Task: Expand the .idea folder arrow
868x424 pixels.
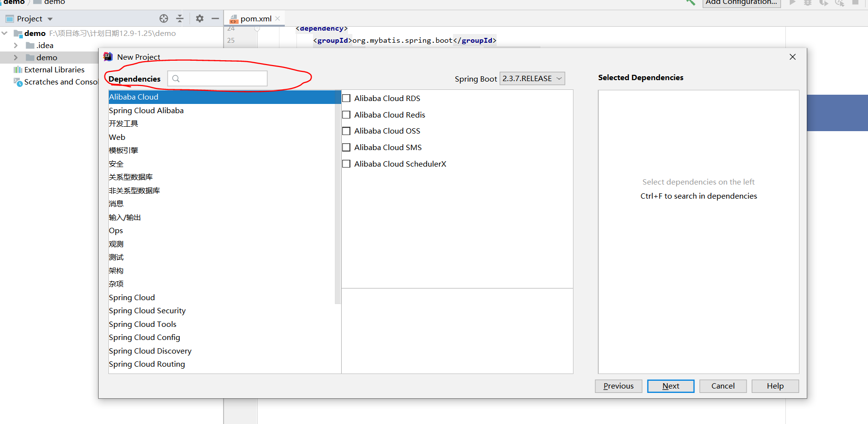Action: pyautogui.click(x=16, y=45)
